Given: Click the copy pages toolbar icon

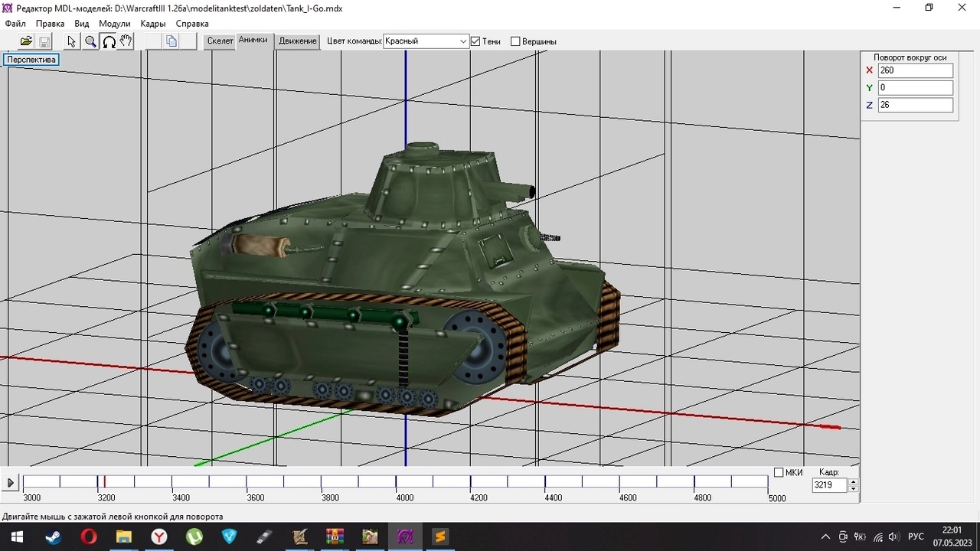Looking at the screenshot, I should 171,41.
